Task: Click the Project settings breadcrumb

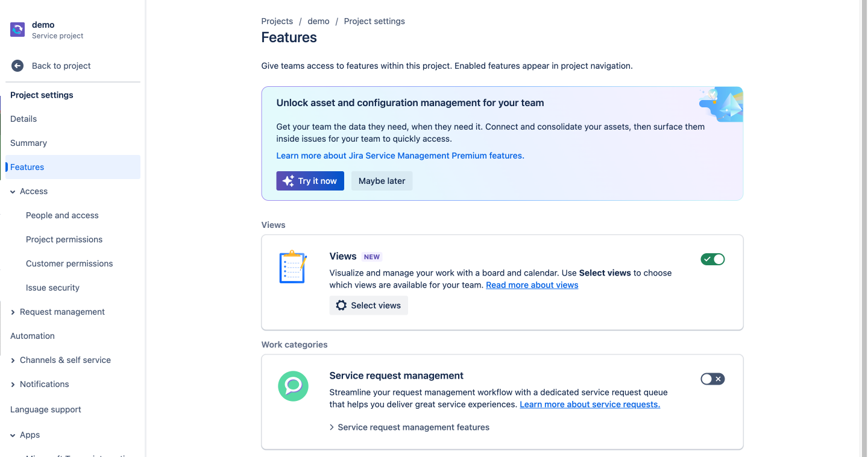Action: pos(374,21)
